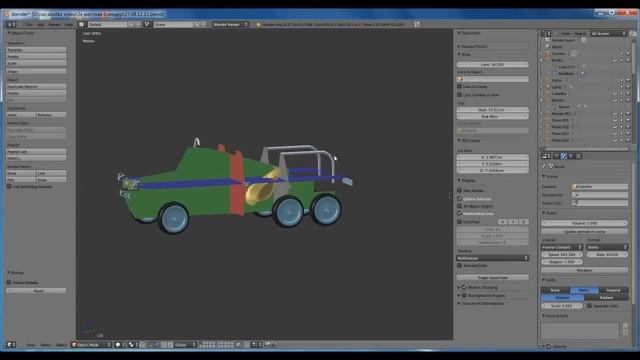Open the Add menu in the Info header
The width and height of the screenshot is (640, 360).
pos(40,24)
